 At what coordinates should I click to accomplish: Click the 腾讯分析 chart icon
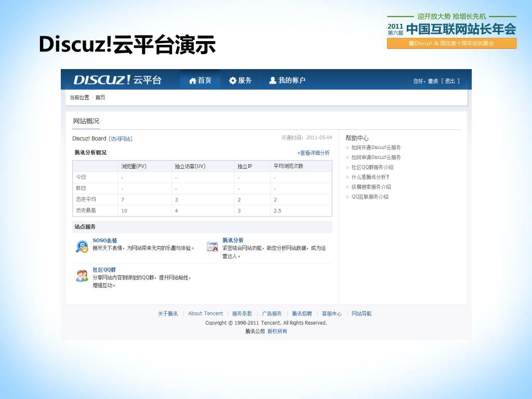coord(212,247)
